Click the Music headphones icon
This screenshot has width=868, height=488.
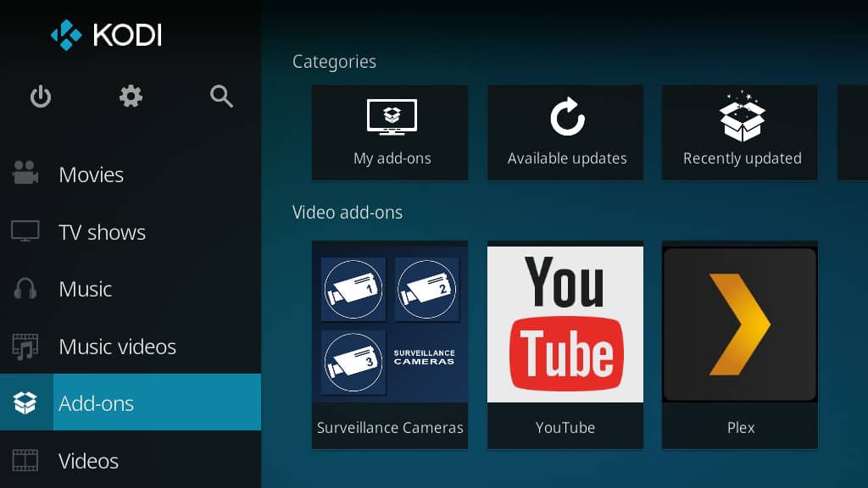(25, 289)
